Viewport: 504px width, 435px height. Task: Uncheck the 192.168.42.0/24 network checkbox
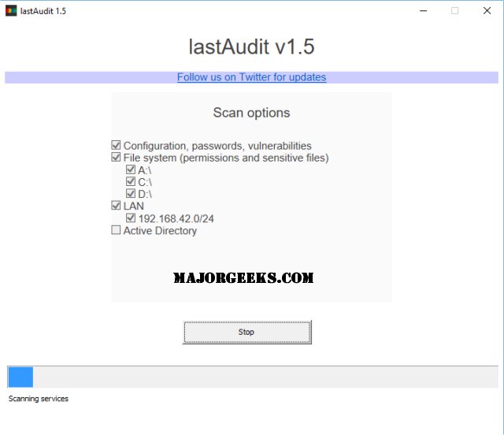pyautogui.click(x=131, y=218)
